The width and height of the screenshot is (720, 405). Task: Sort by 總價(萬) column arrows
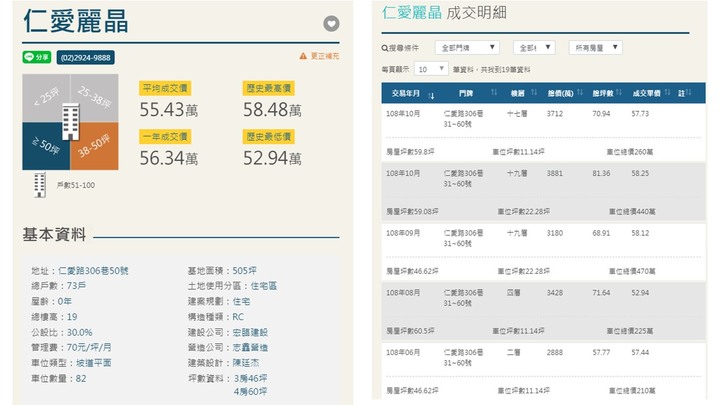tap(580, 92)
